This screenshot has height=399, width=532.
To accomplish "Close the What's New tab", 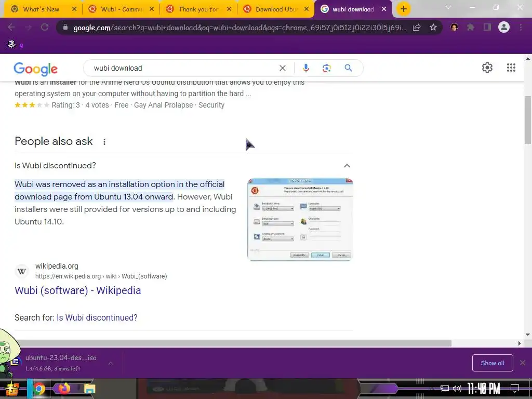I will point(74,9).
